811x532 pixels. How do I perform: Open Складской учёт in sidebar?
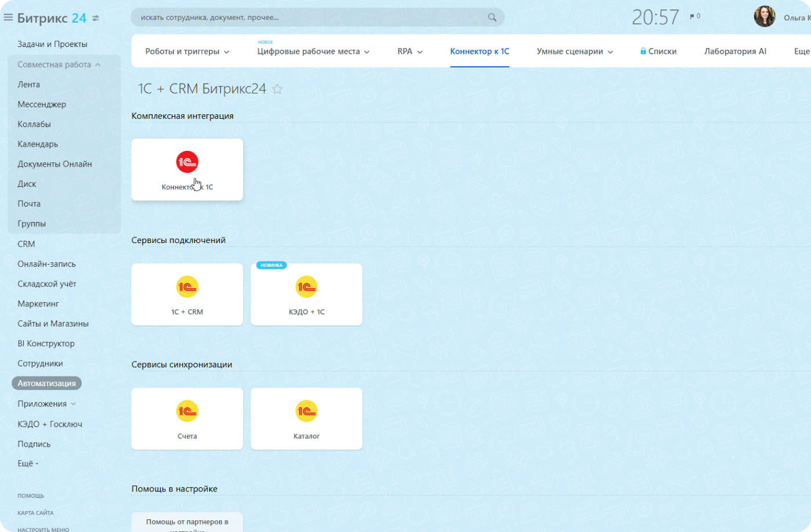click(47, 284)
